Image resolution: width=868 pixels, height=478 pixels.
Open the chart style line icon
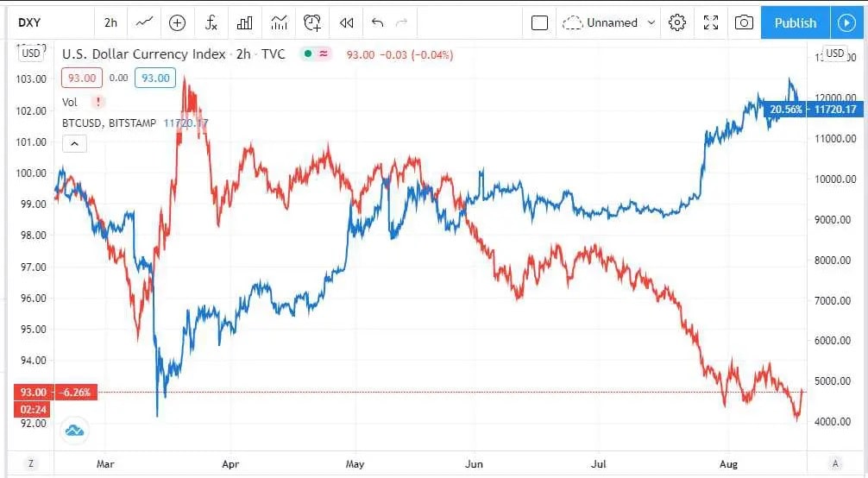click(x=144, y=22)
